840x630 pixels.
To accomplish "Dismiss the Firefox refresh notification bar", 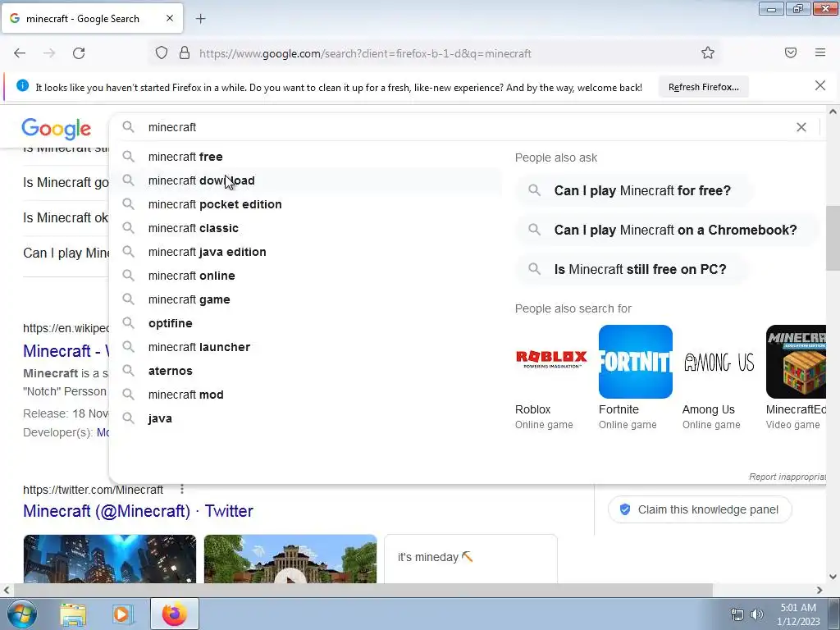I will pos(820,85).
